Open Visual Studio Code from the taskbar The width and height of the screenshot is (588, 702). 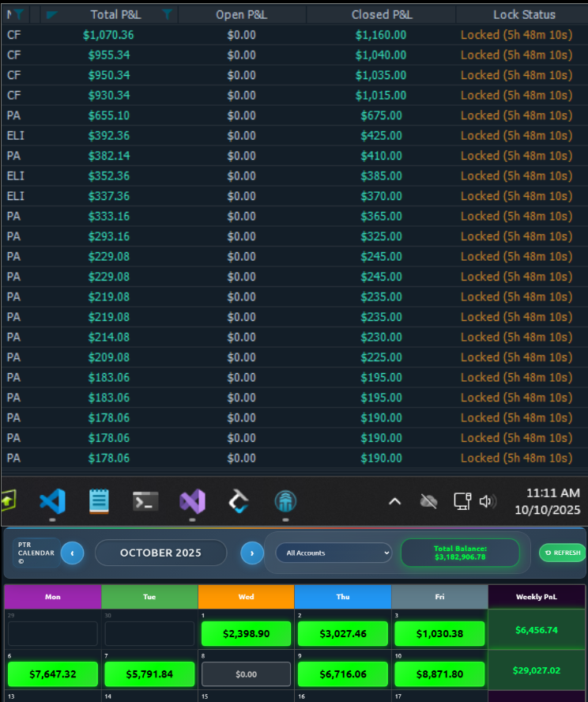coord(52,501)
